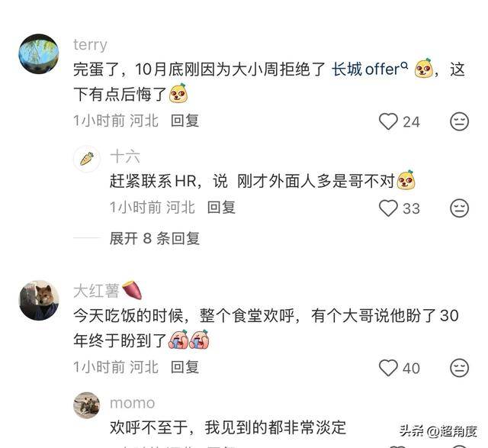488x448 pixels.
Task: Tap the search icon beside 长城 offer
Action: click(404, 66)
